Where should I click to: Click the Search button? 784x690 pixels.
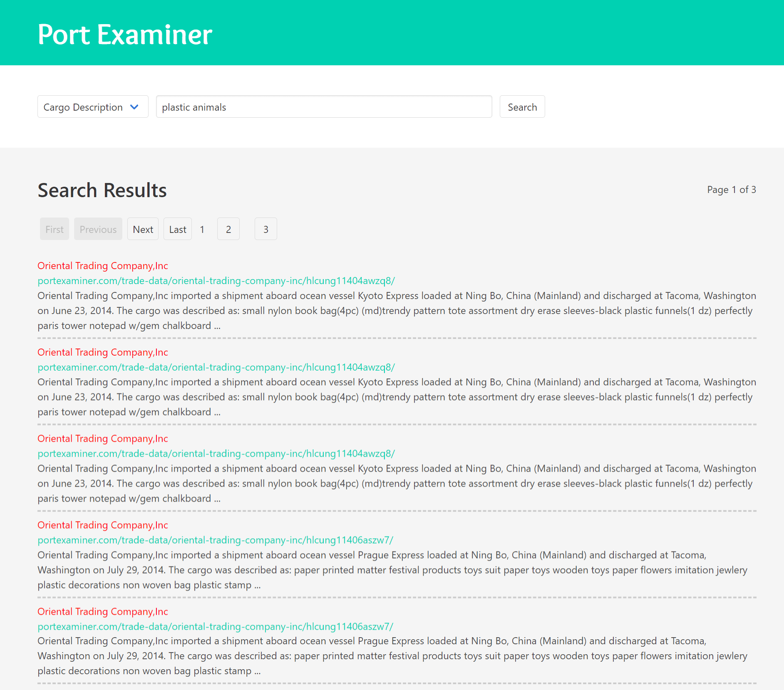(522, 107)
